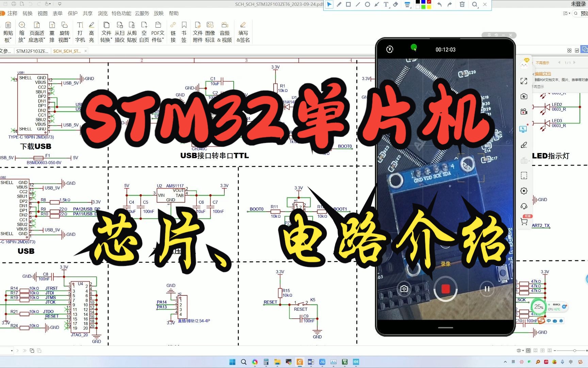
Task: Select the 高亮 highlight tool
Action: (x=92, y=32)
